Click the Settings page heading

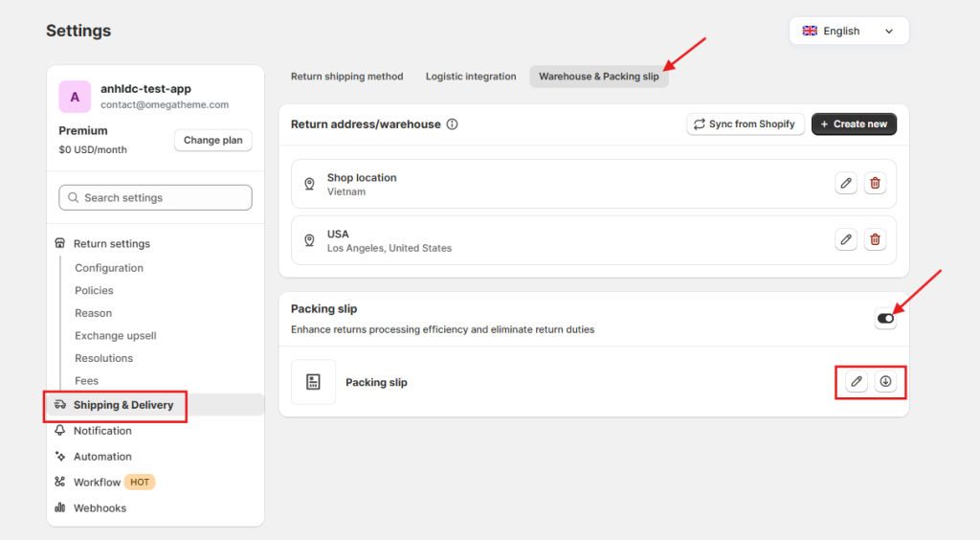click(x=78, y=31)
